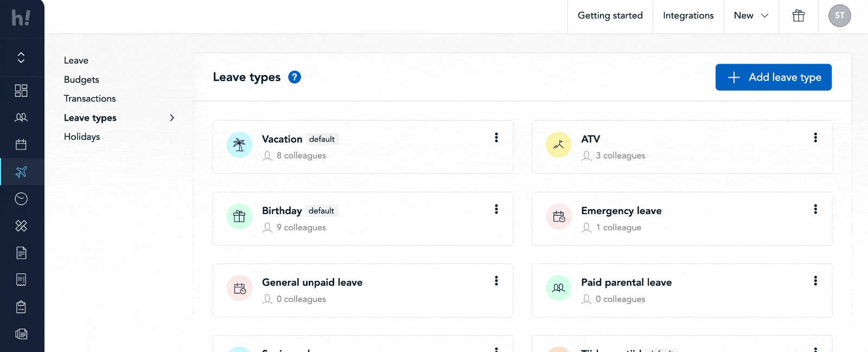Click the ST user avatar
This screenshot has width=868, height=352.
839,16
